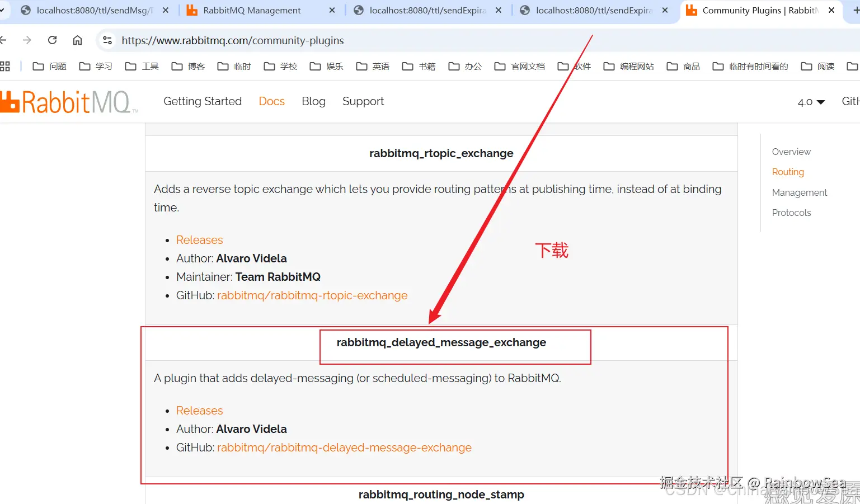Screen dimensions: 860x504
Task: Expand the tab search dropdown arrow
Action: click(x=3, y=10)
